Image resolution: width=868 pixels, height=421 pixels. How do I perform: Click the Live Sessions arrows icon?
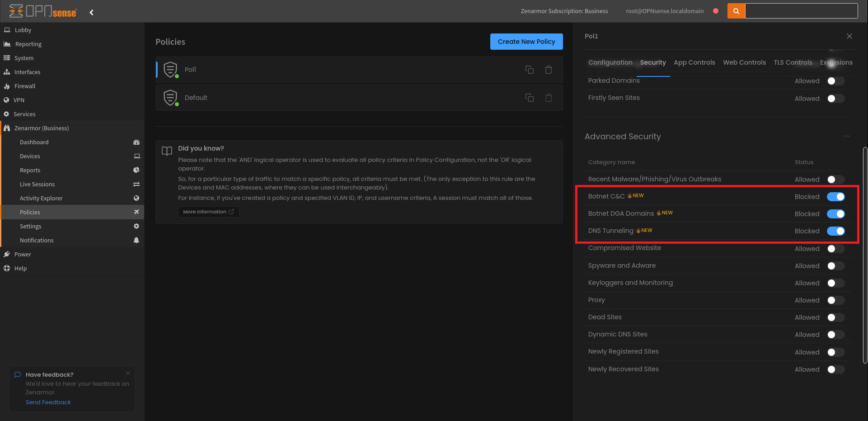click(136, 184)
